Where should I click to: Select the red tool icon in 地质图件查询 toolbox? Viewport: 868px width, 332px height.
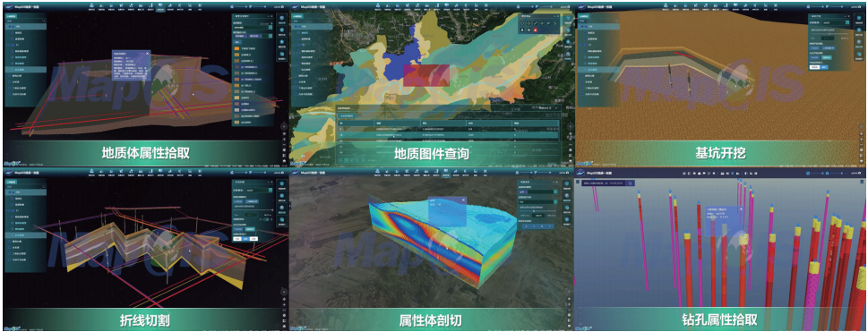pyautogui.click(x=537, y=30)
